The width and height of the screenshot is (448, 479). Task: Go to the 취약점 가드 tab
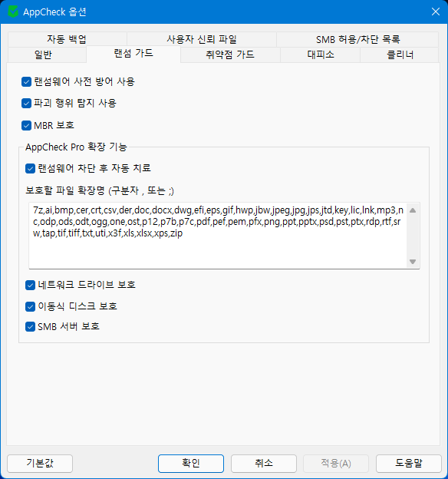230,55
